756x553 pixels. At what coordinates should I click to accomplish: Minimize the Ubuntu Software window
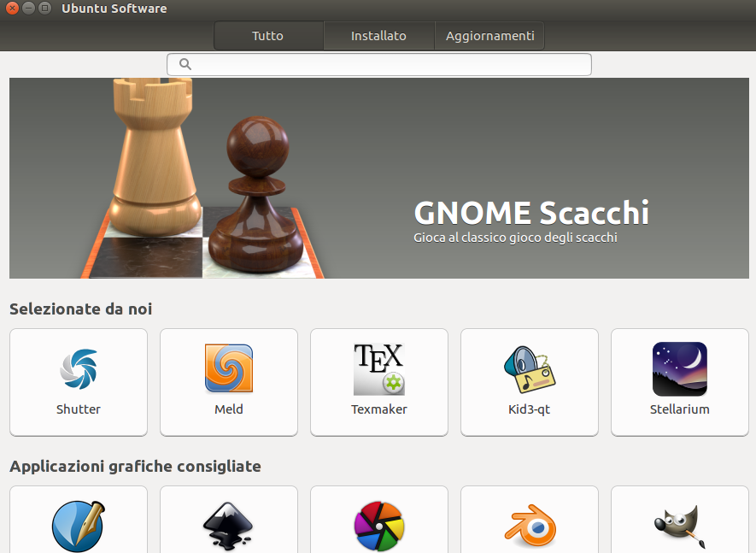pyautogui.click(x=28, y=9)
